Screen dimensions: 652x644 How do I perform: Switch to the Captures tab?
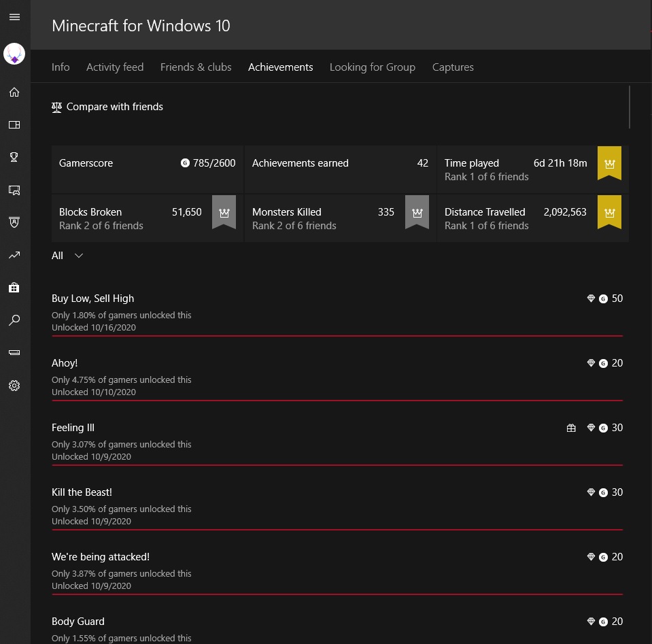[x=453, y=67]
